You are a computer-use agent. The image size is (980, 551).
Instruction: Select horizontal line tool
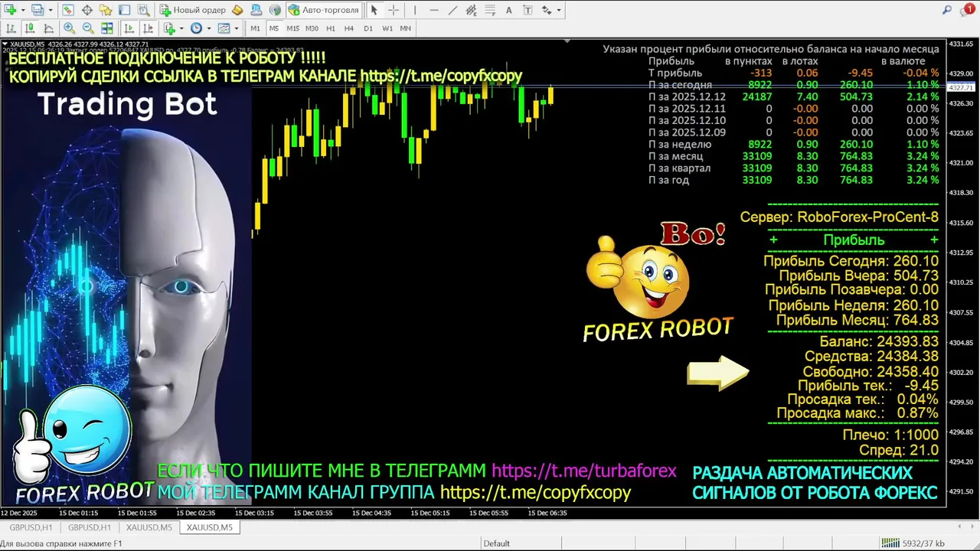click(x=434, y=10)
